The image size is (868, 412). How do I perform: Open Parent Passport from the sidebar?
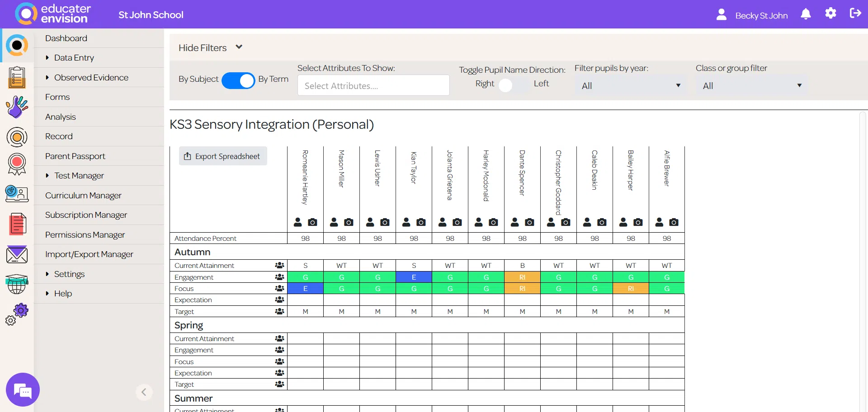point(75,156)
